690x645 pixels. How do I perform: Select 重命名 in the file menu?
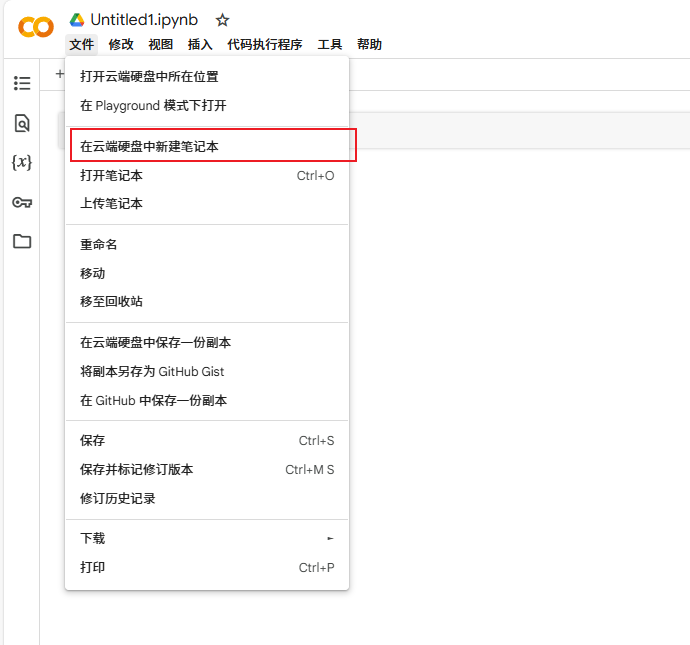coord(207,245)
